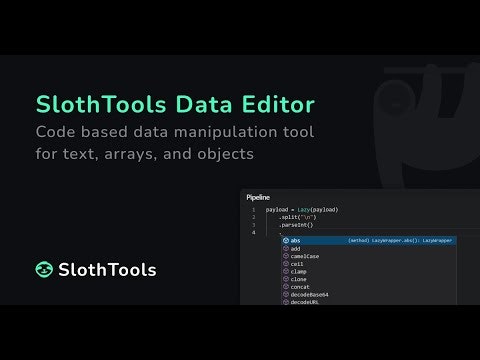
Task: Click the '.split("\n")' code line
Action: 298,217
